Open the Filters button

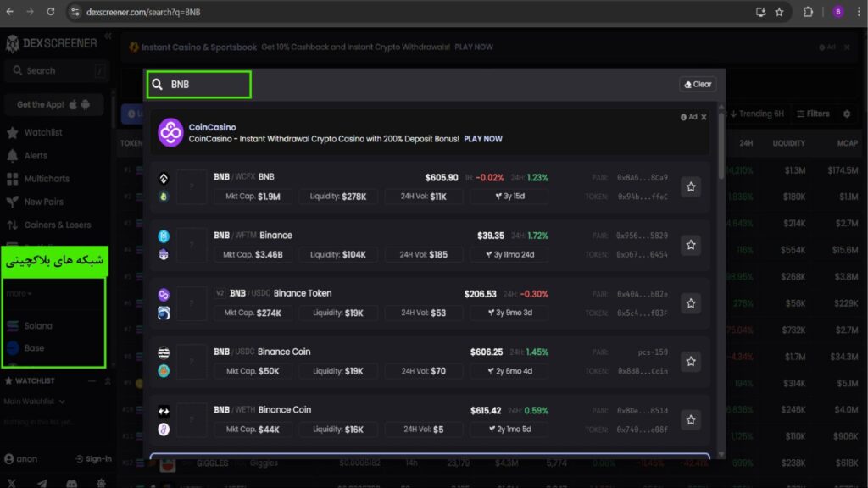tap(813, 114)
